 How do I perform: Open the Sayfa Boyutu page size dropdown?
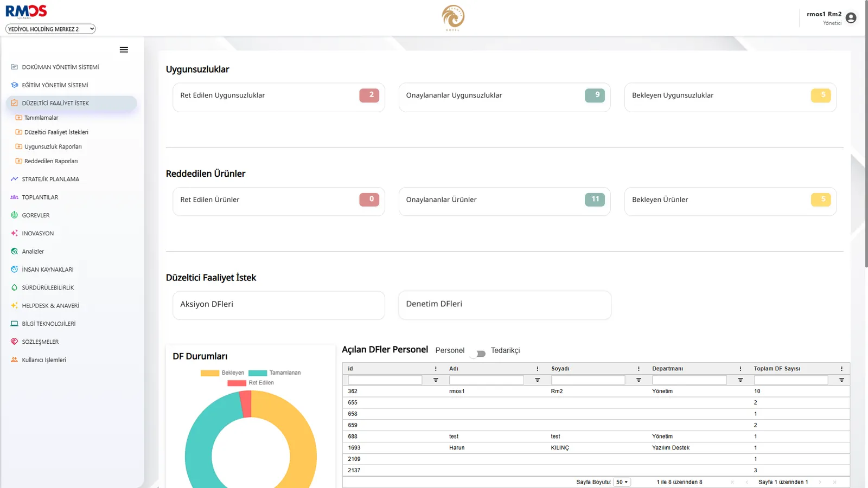tap(622, 482)
